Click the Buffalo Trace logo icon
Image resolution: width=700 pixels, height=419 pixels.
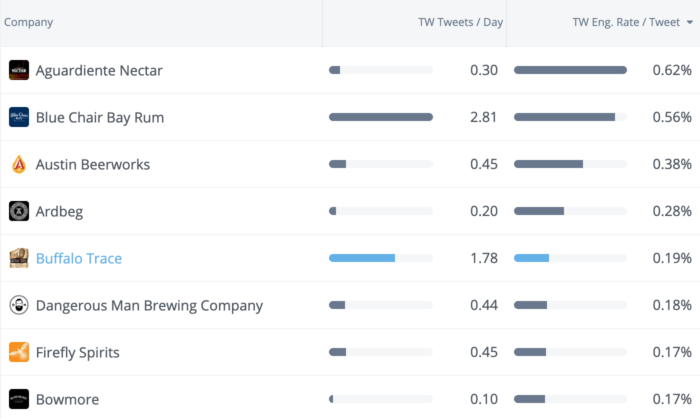point(19,258)
